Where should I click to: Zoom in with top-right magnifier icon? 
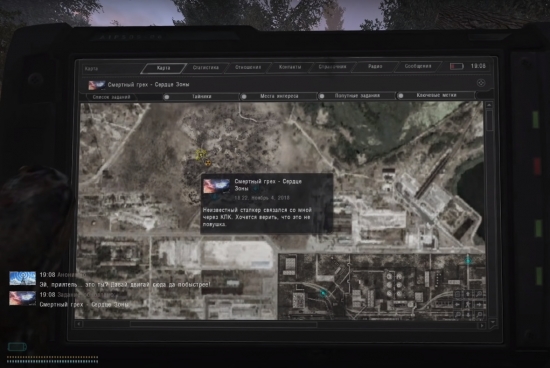479,294
